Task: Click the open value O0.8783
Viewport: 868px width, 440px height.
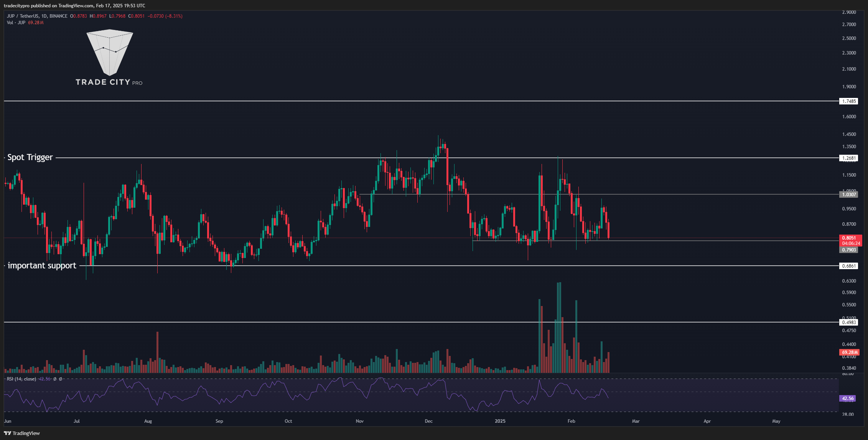Action: (x=78, y=16)
